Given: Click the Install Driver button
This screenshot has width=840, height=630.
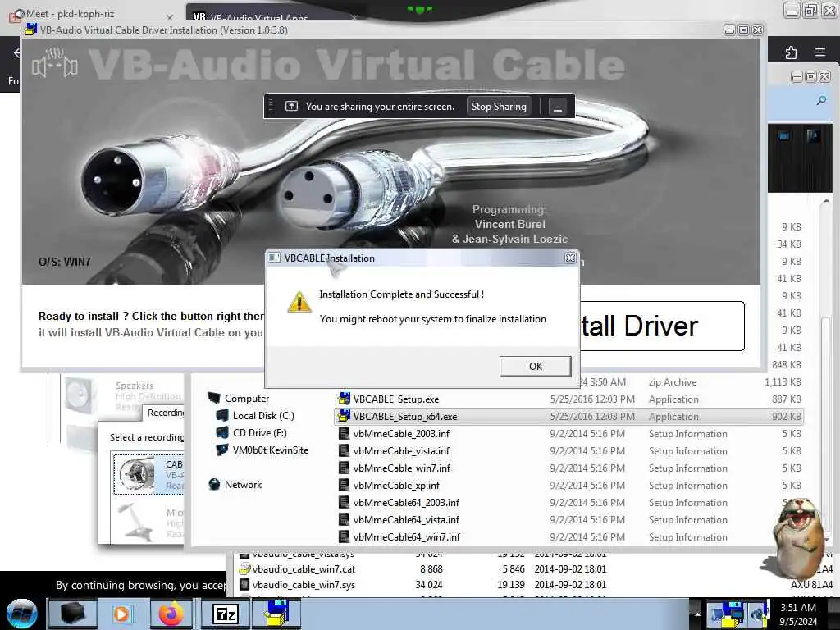Looking at the screenshot, I should pyautogui.click(x=662, y=326).
